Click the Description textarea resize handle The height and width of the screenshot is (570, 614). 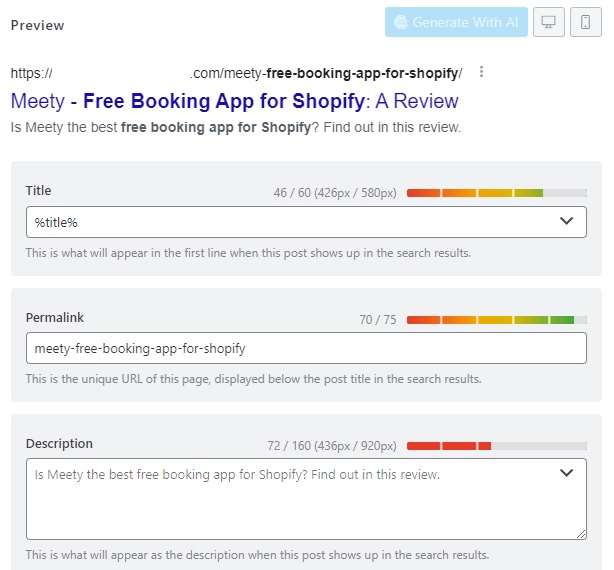[x=581, y=534]
